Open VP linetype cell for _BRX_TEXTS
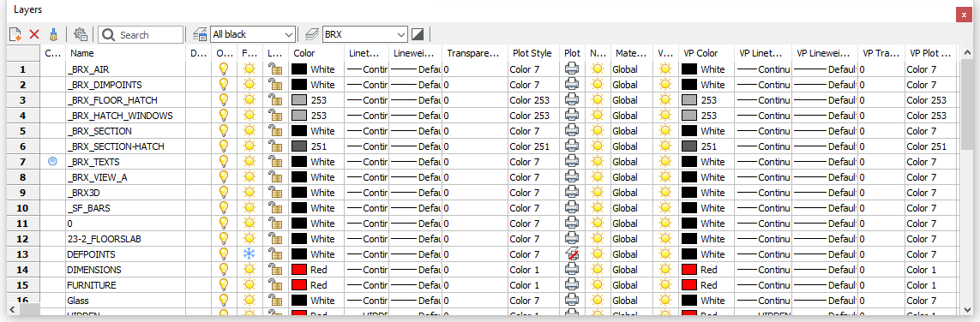This screenshot has height=322, width=980. [762, 162]
